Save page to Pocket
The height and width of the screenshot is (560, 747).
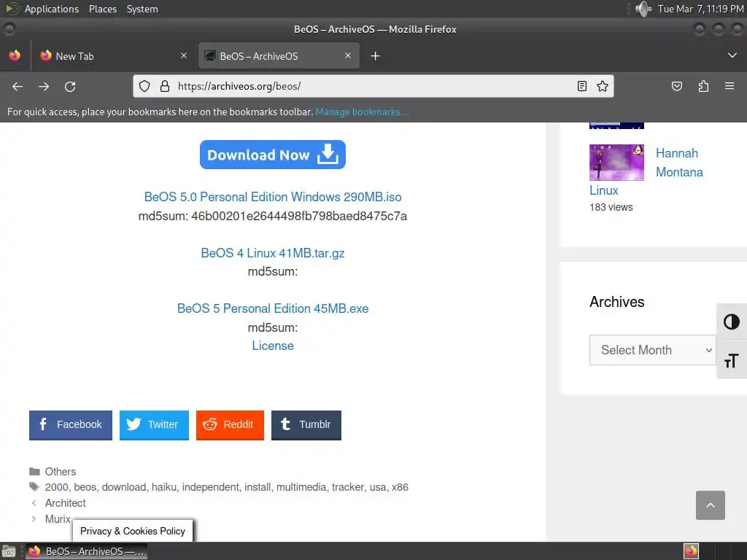click(x=677, y=86)
